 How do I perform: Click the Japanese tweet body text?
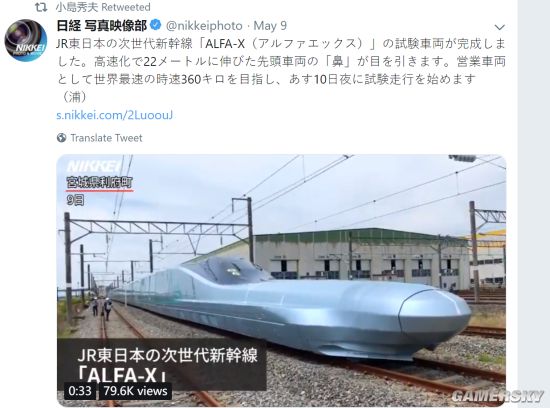click(x=281, y=70)
